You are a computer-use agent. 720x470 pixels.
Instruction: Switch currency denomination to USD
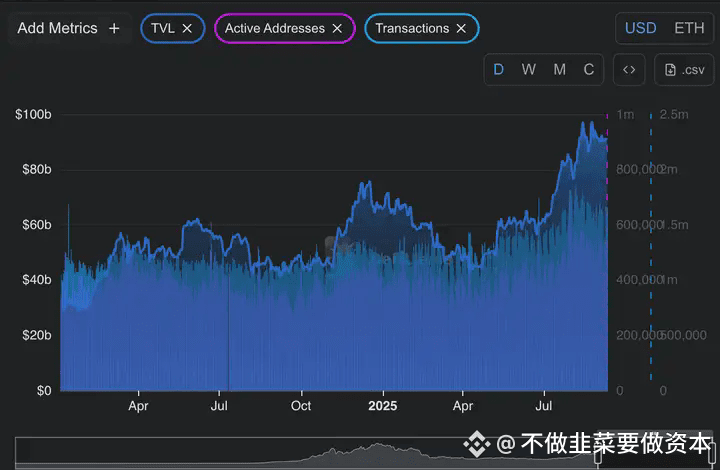coord(641,28)
